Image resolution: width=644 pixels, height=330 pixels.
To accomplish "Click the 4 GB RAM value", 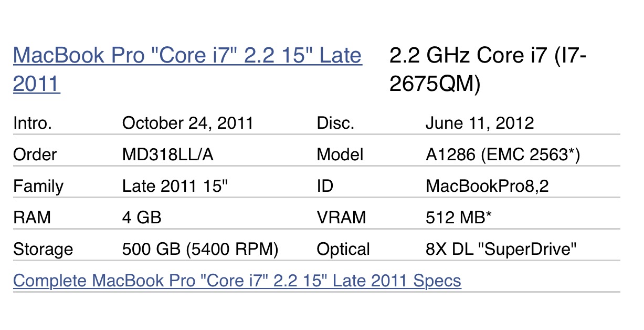I will coord(142,218).
